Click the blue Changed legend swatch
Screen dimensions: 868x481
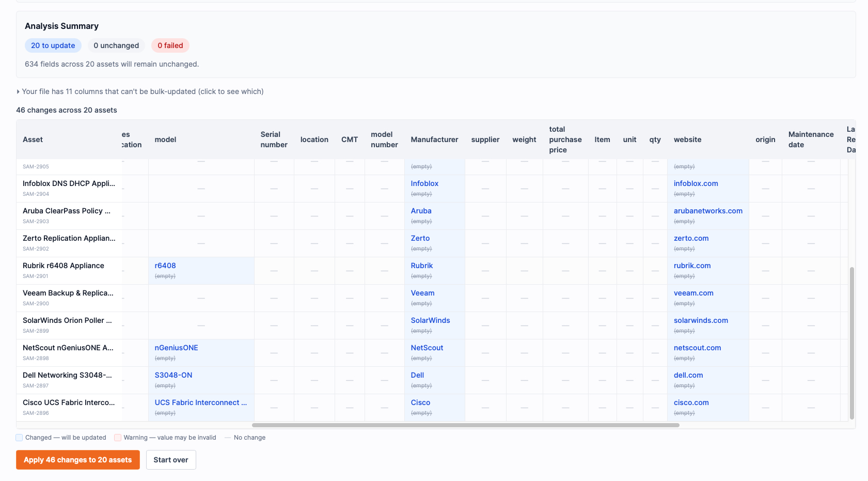tap(19, 438)
